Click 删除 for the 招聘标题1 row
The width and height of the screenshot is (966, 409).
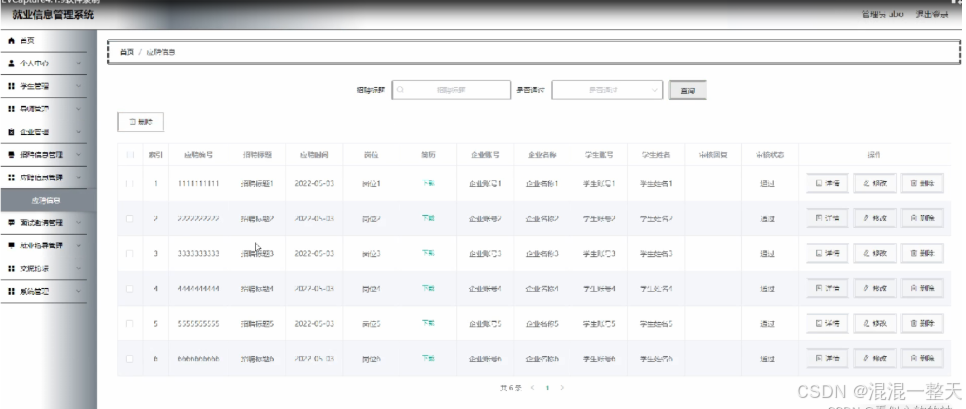click(922, 184)
